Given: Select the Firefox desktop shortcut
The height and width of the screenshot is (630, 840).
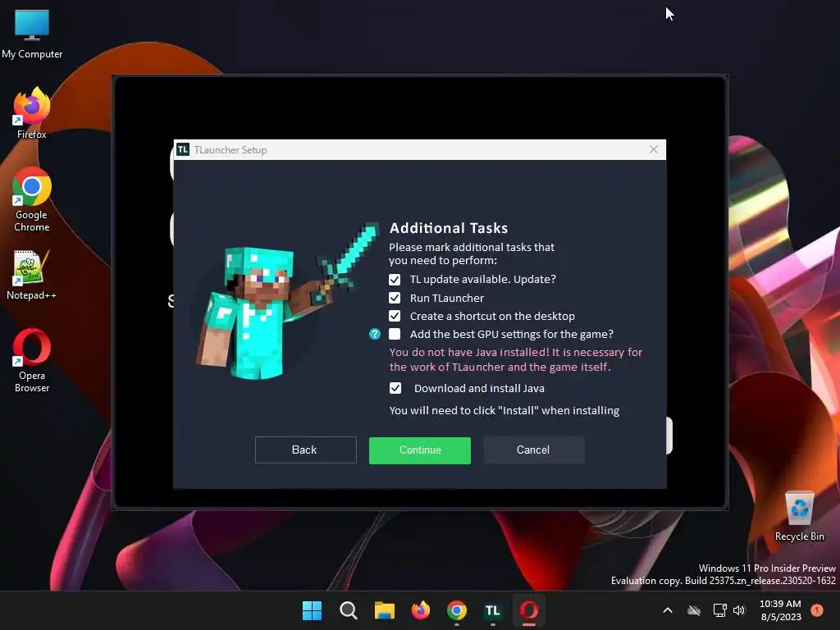Looking at the screenshot, I should click(x=32, y=113).
